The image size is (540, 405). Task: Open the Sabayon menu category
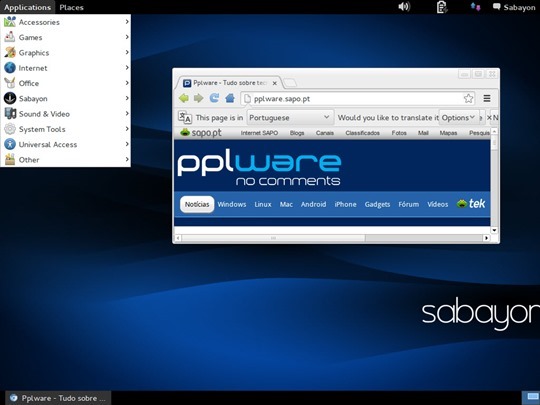click(x=65, y=98)
